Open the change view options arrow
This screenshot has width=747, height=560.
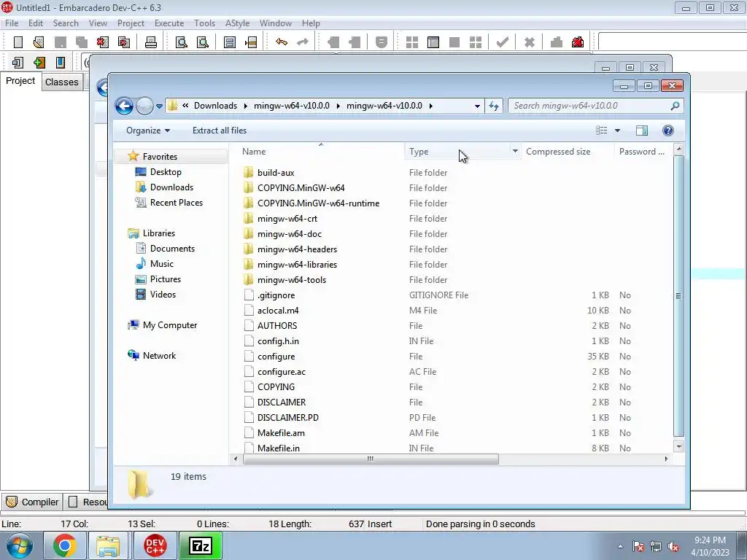click(617, 131)
